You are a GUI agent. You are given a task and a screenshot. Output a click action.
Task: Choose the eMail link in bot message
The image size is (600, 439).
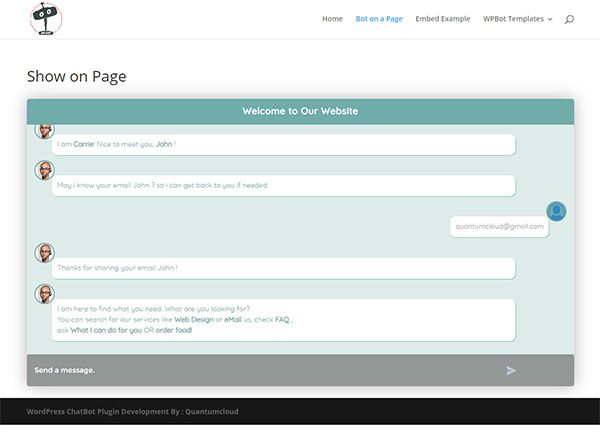(x=232, y=319)
